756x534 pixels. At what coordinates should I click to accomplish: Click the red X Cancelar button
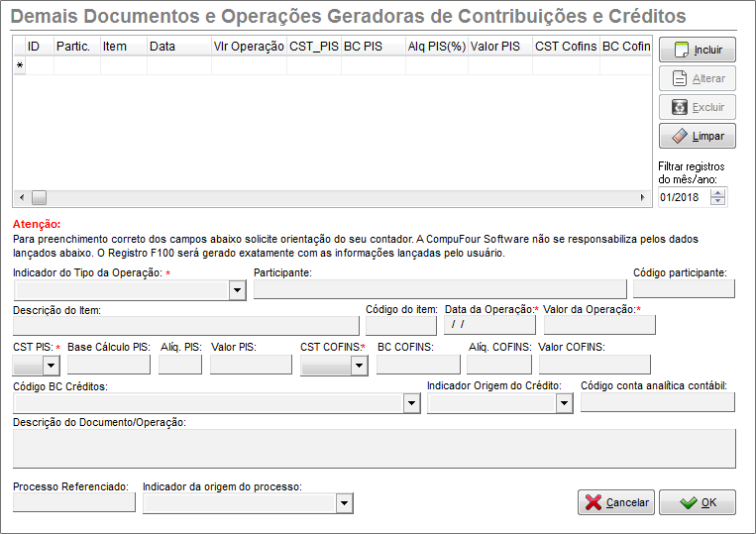tap(615, 502)
